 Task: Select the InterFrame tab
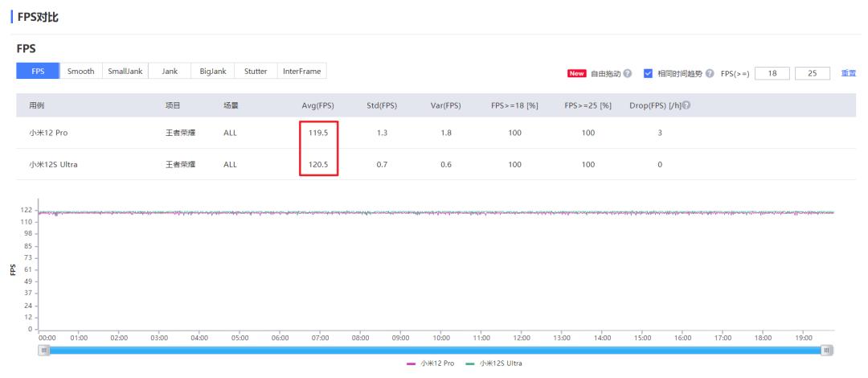point(301,72)
